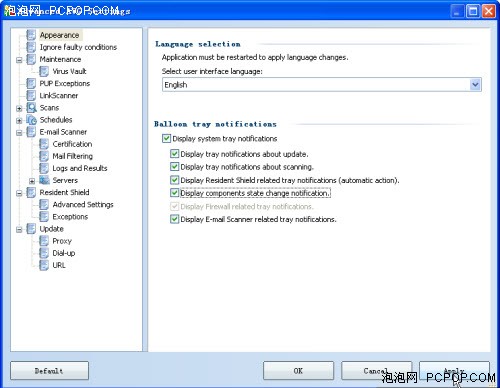Click the Schedules clock icon
The height and width of the screenshot is (388, 500).
pyautogui.click(x=31, y=120)
